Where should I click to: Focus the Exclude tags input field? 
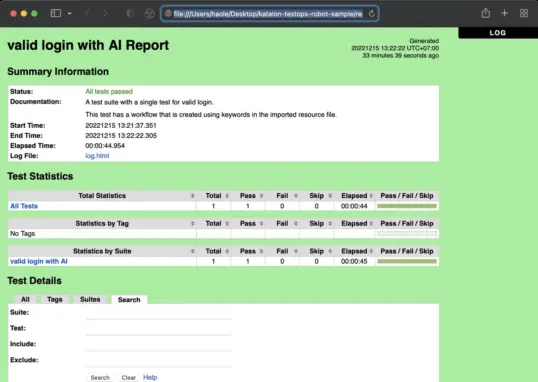[159, 361]
